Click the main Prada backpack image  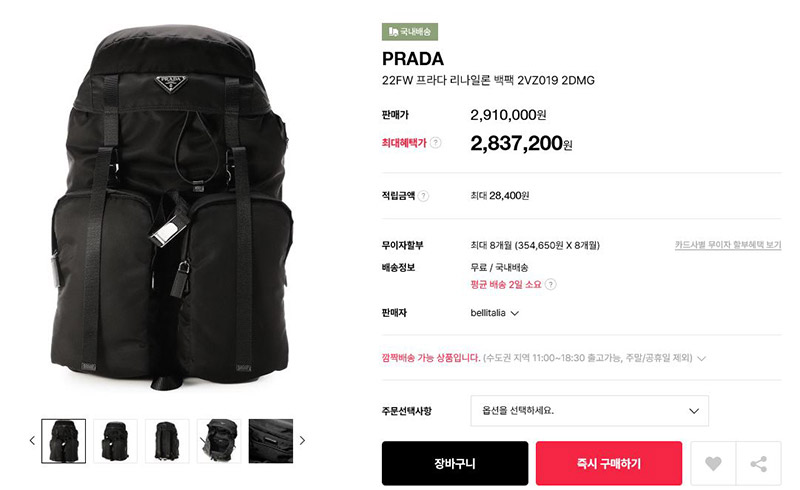coord(172,207)
